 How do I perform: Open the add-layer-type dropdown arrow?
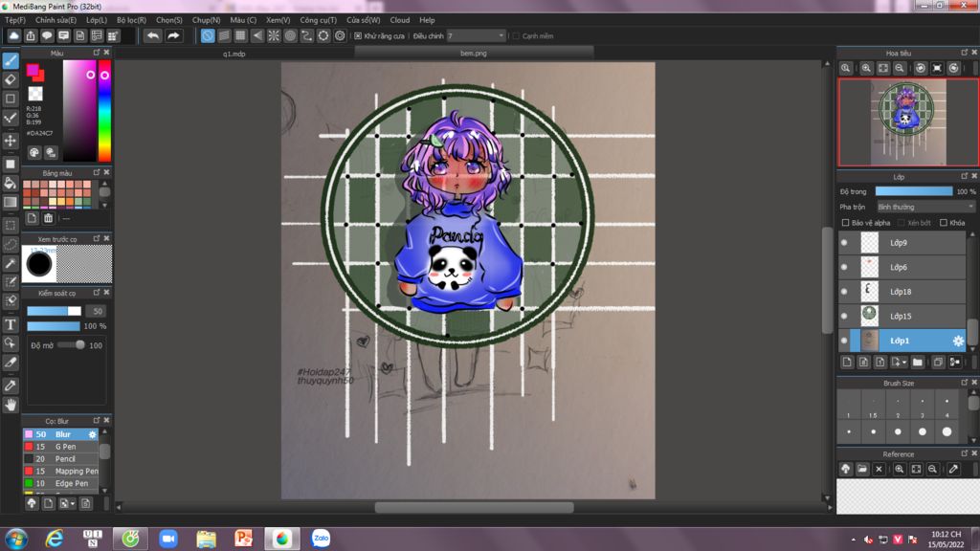[x=903, y=363]
